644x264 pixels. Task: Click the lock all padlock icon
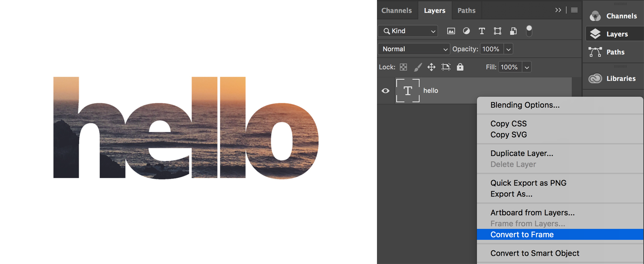coord(460,67)
